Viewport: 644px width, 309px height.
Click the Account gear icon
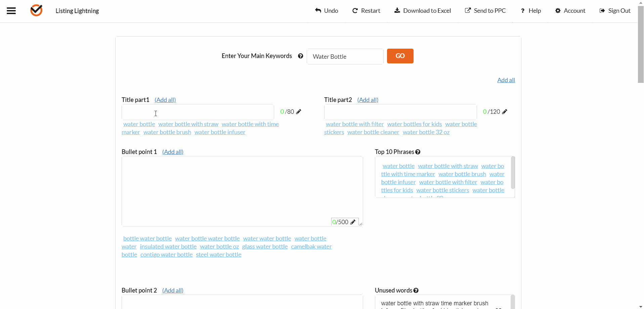(558, 11)
